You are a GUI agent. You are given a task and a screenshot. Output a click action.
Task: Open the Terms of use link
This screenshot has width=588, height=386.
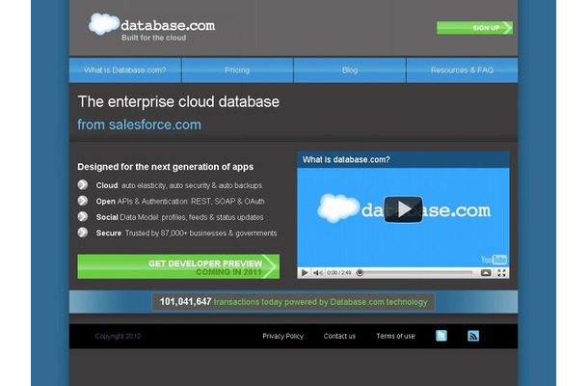coord(395,336)
